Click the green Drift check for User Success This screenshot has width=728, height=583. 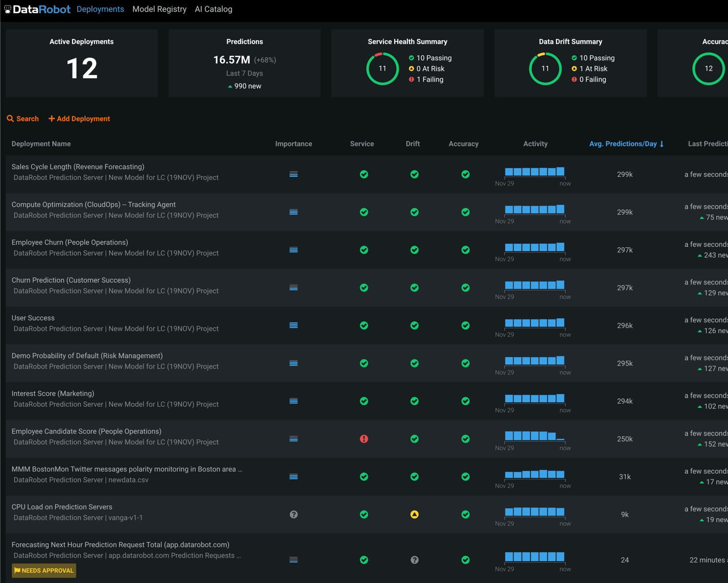click(414, 325)
